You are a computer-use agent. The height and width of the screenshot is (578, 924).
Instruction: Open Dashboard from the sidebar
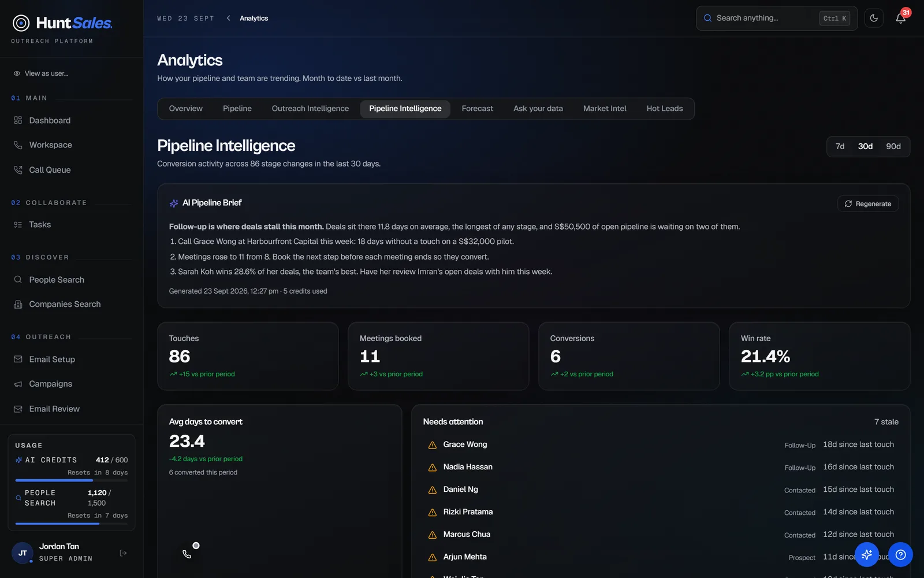72,120
